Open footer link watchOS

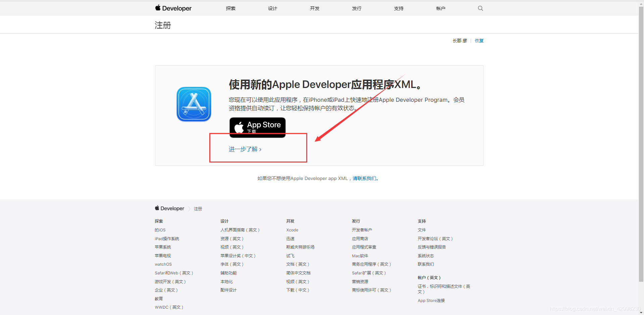pyautogui.click(x=163, y=264)
